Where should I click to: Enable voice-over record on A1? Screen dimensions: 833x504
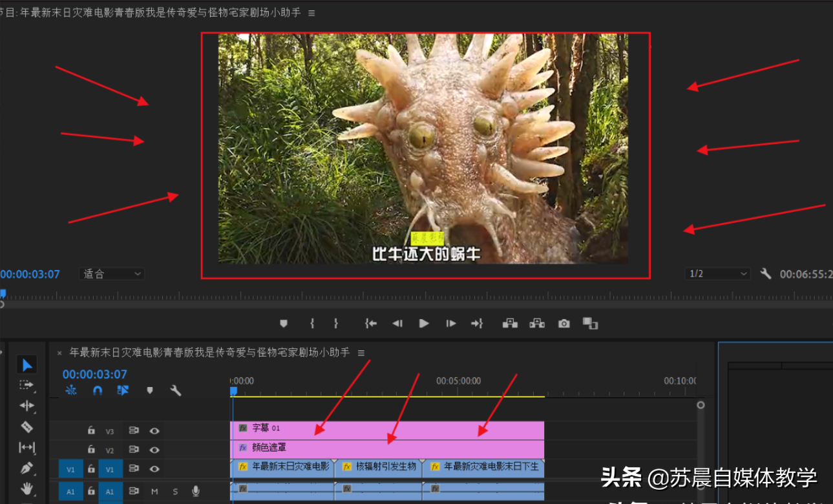click(x=196, y=492)
